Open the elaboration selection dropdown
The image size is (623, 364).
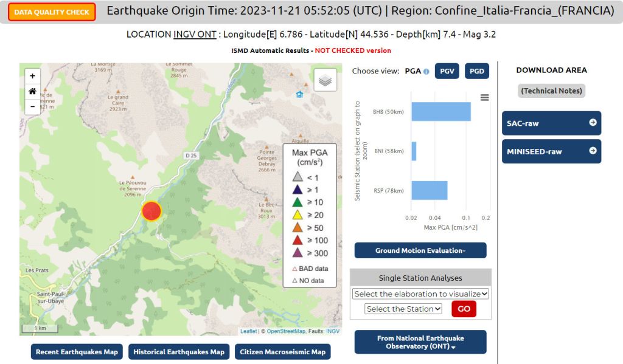click(420, 294)
